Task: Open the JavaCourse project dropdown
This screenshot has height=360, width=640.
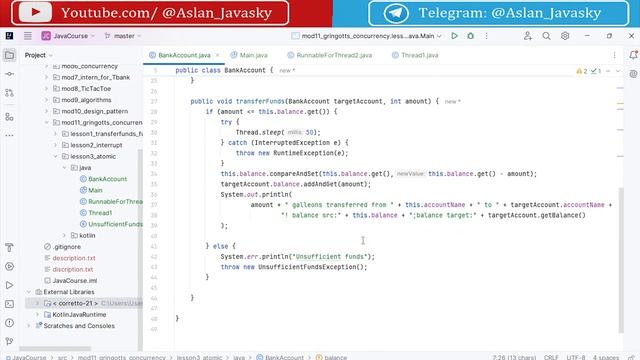Action: click(x=68, y=36)
